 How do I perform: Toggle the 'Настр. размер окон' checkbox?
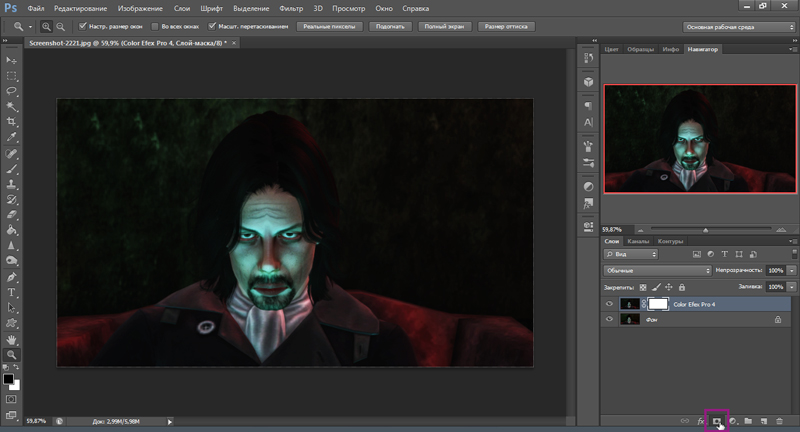82,27
